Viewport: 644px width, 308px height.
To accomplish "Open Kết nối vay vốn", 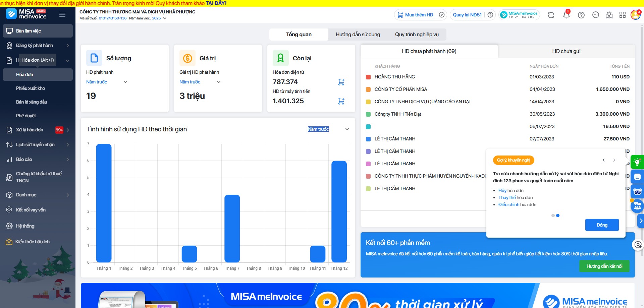I will tap(38, 210).
